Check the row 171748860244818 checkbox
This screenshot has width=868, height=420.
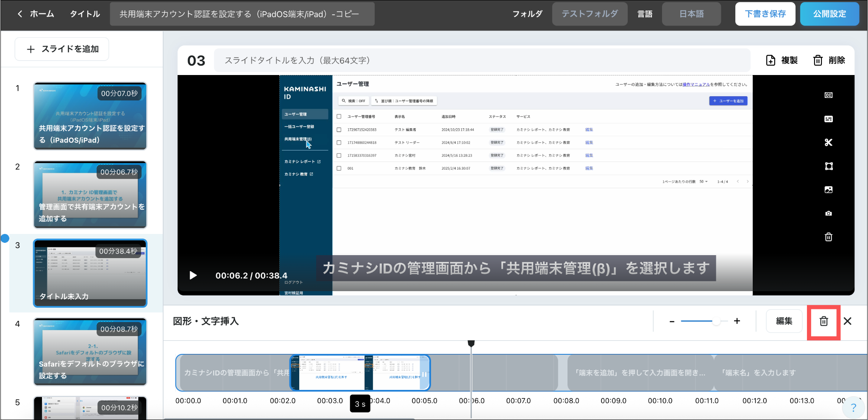click(x=339, y=142)
